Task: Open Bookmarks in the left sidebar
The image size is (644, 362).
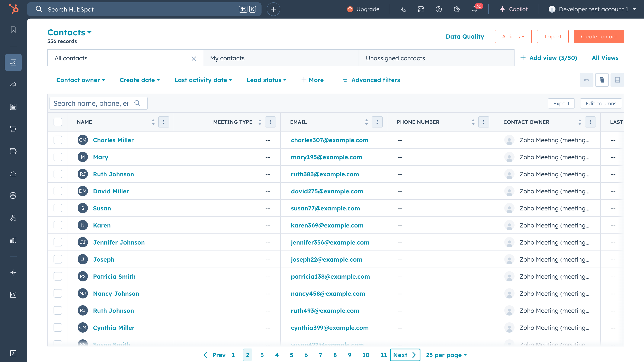Action: pos(13,30)
